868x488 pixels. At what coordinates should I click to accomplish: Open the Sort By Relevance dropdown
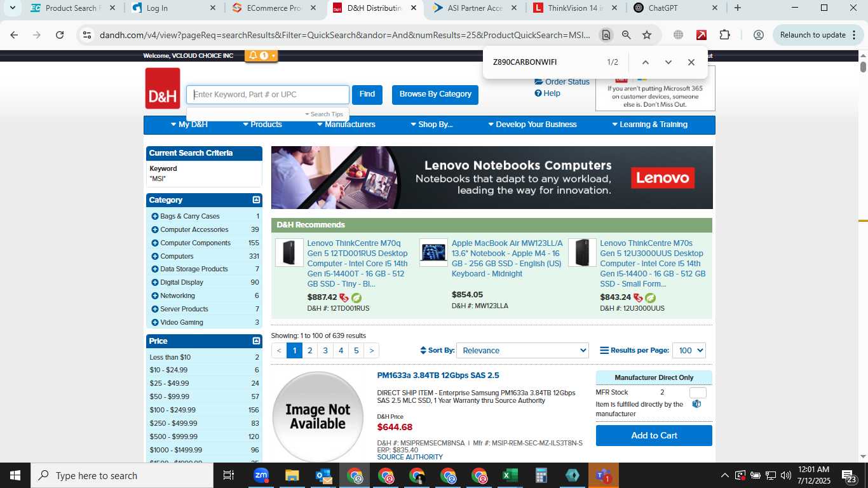pyautogui.click(x=522, y=351)
